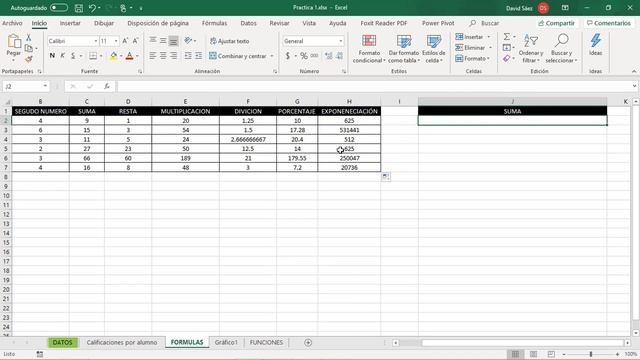The image size is (640, 360).
Task: Click the zoom slider handle
Action: point(591,354)
